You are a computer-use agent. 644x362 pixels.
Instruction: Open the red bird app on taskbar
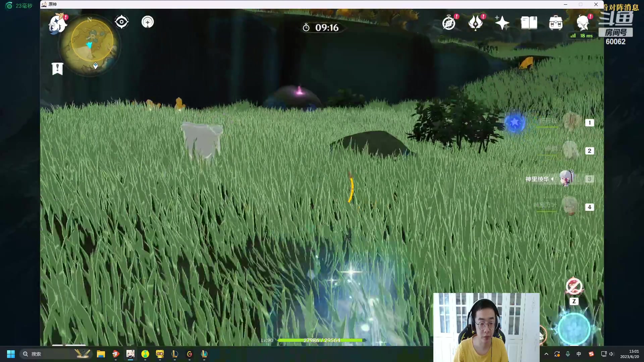(116, 354)
